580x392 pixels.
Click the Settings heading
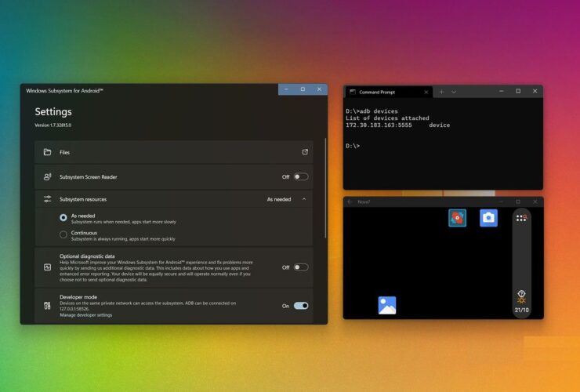point(53,112)
